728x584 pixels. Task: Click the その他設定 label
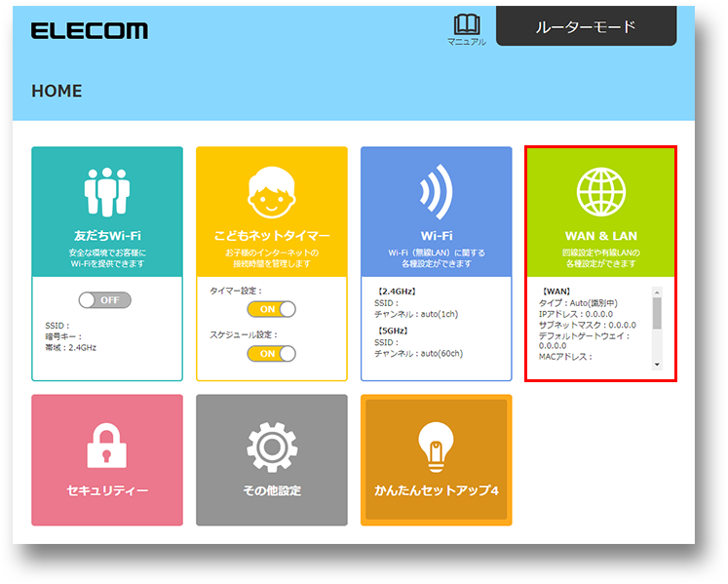(x=272, y=490)
